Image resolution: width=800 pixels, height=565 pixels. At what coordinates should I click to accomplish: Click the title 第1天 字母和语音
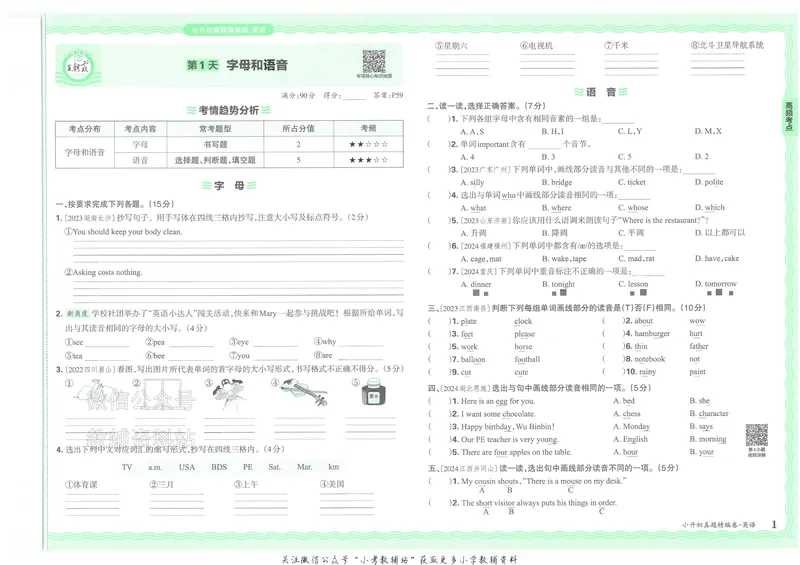tap(237, 65)
